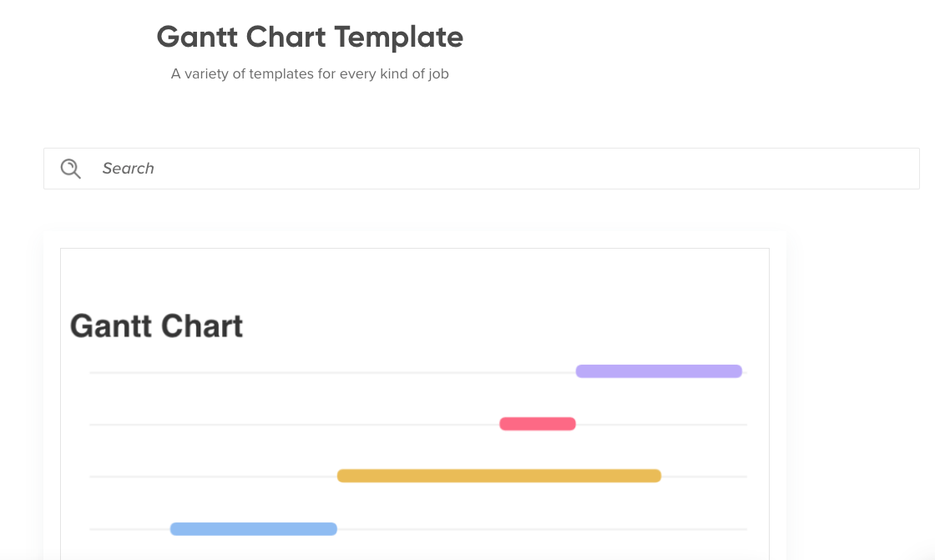The height and width of the screenshot is (560, 935).
Task: Select the pink task bar
Action: tap(538, 424)
